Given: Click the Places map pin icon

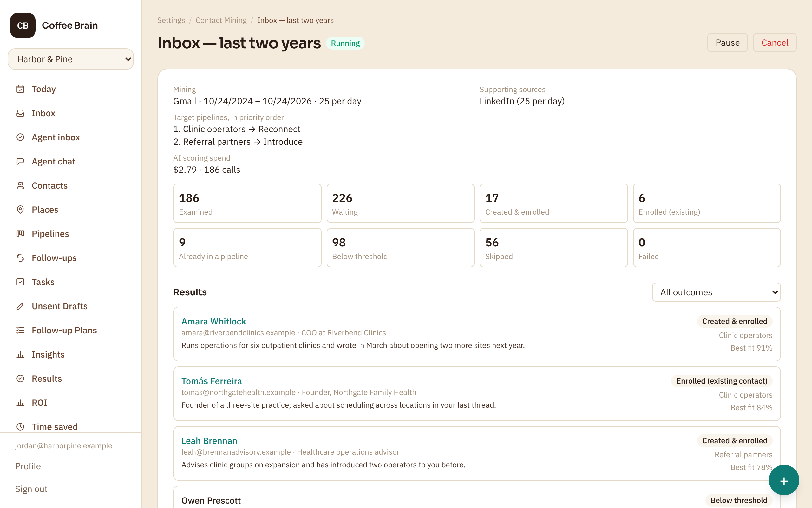Looking at the screenshot, I should point(21,210).
